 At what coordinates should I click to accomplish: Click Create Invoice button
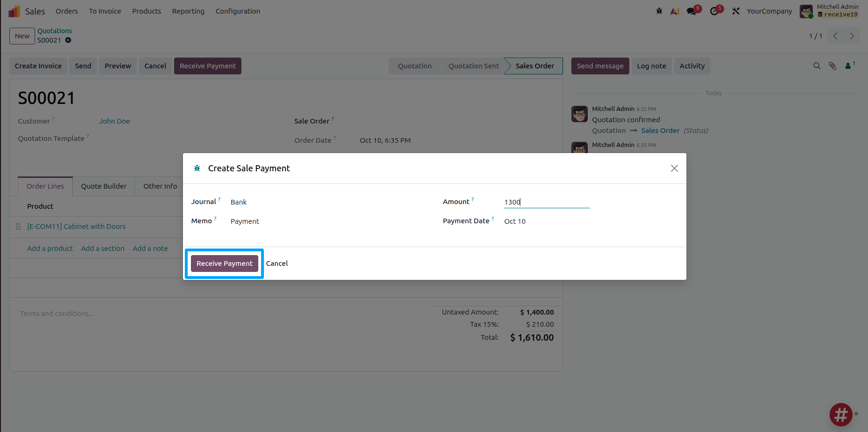click(x=38, y=66)
